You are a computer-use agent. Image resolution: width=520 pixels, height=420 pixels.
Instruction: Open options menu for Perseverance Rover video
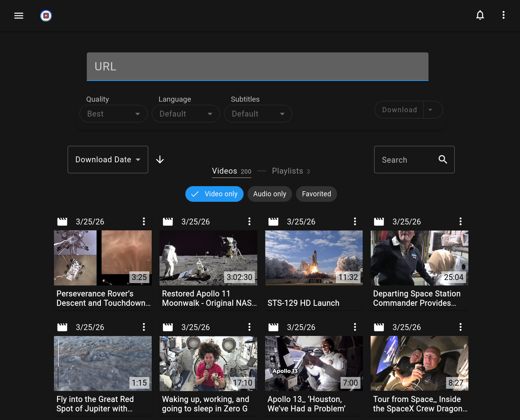(144, 221)
